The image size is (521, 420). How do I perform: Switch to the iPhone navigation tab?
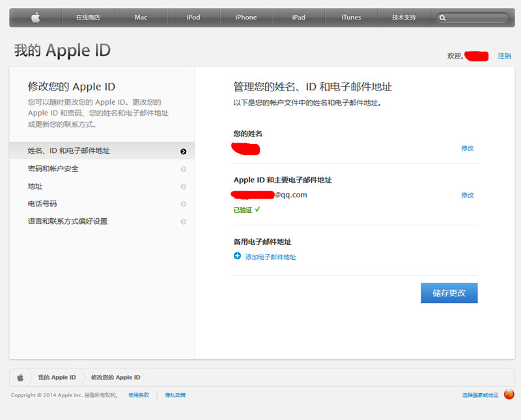click(246, 18)
